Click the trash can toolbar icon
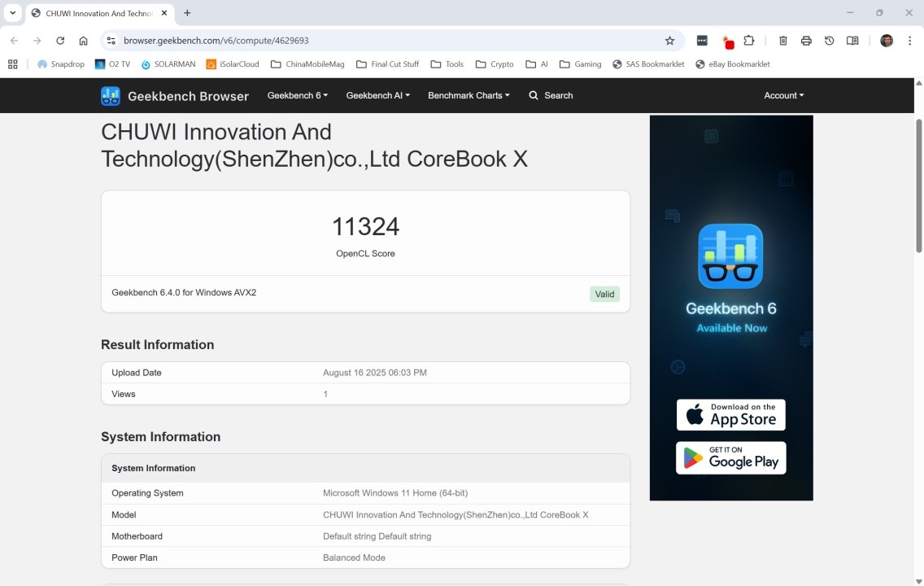This screenshot has width=924, height=586. (x=783, y=41)
